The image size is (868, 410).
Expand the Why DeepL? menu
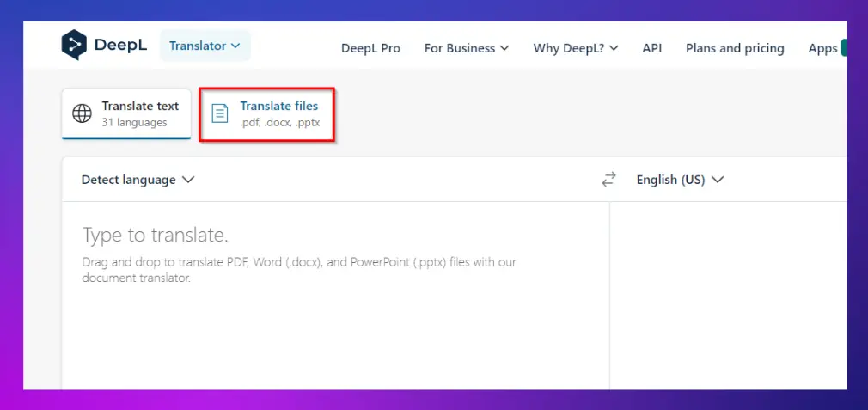click(576, 48)
